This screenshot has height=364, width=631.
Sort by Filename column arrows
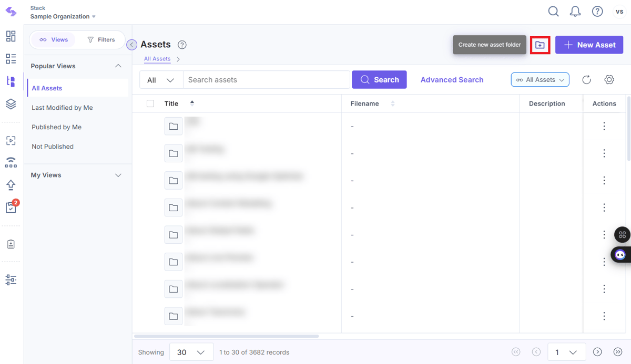[x=393, y=103]
